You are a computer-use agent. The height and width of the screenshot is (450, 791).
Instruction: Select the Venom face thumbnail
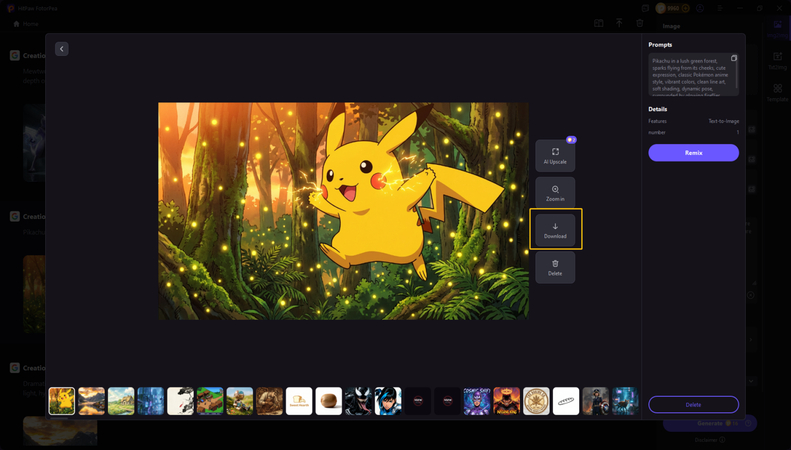358,401
